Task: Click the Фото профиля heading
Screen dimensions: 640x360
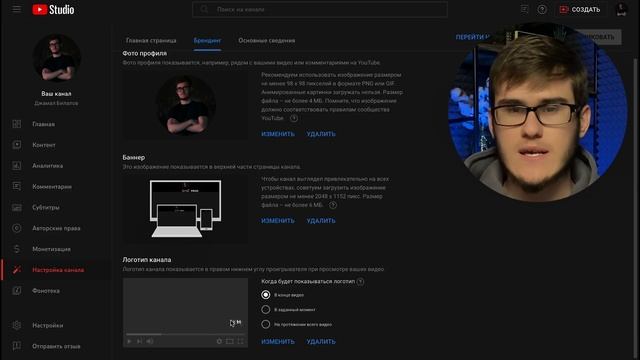Action: (144, 53)
